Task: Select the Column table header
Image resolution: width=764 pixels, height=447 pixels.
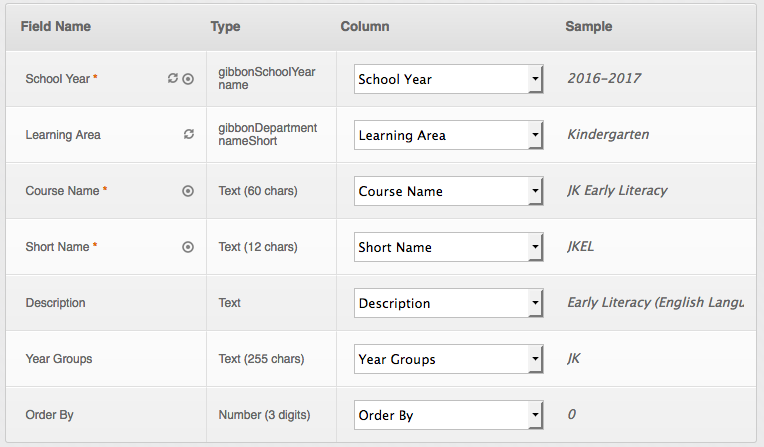Action: (365, 26)
